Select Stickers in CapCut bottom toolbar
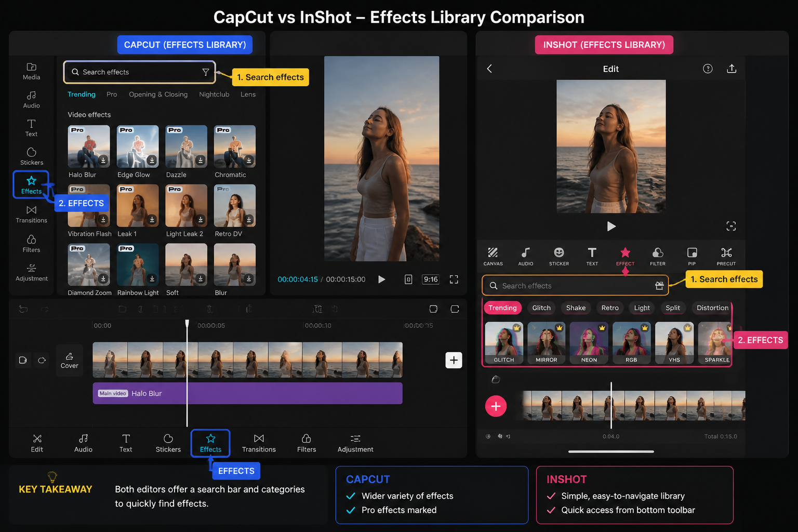This screenshot has width=798, height=532. [x=168, y=444]
